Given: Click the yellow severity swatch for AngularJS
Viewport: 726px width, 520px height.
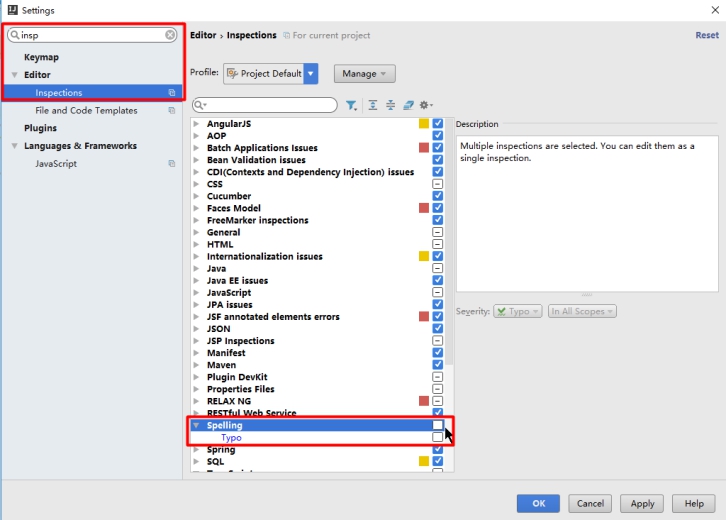Looking at the screenshot, I should coord(424,124).
